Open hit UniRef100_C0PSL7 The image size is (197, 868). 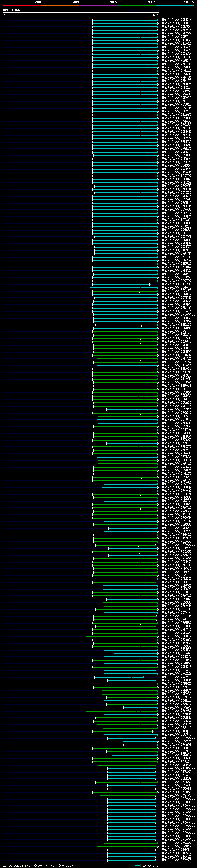(177, 417)
